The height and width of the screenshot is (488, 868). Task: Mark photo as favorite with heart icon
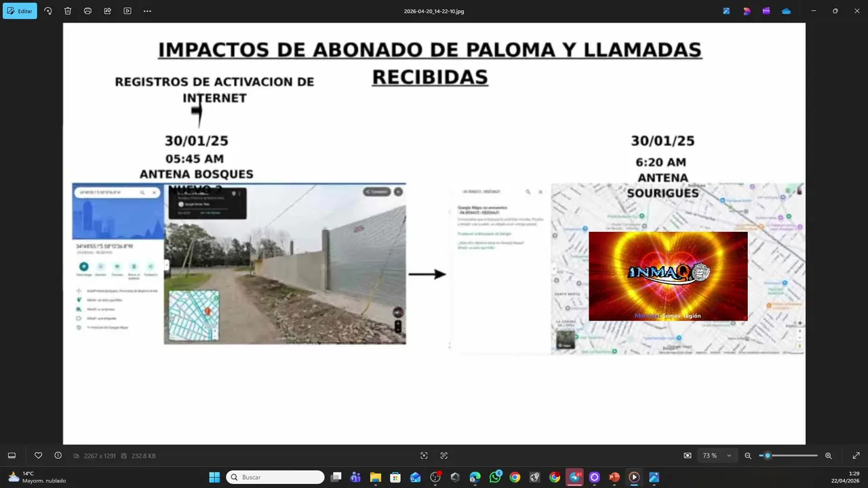point(38,455)
